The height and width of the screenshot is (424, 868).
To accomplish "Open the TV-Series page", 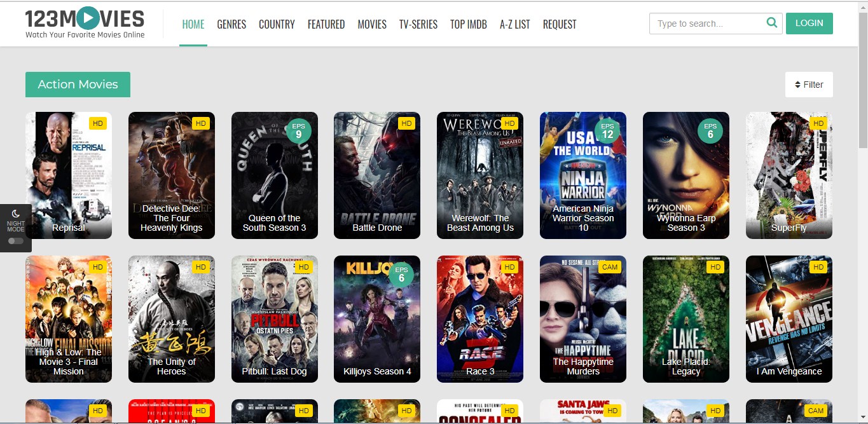I will (x=418, y=24).
